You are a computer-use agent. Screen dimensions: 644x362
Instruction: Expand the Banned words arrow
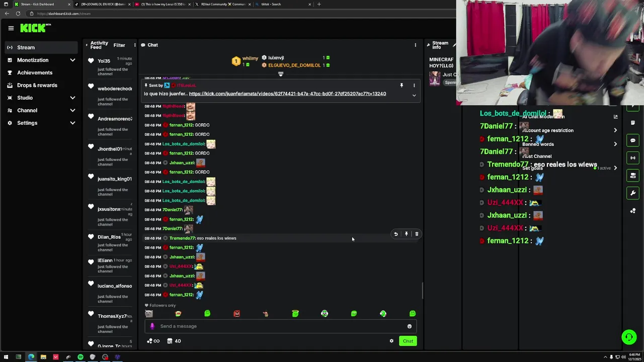coord(615,144)
